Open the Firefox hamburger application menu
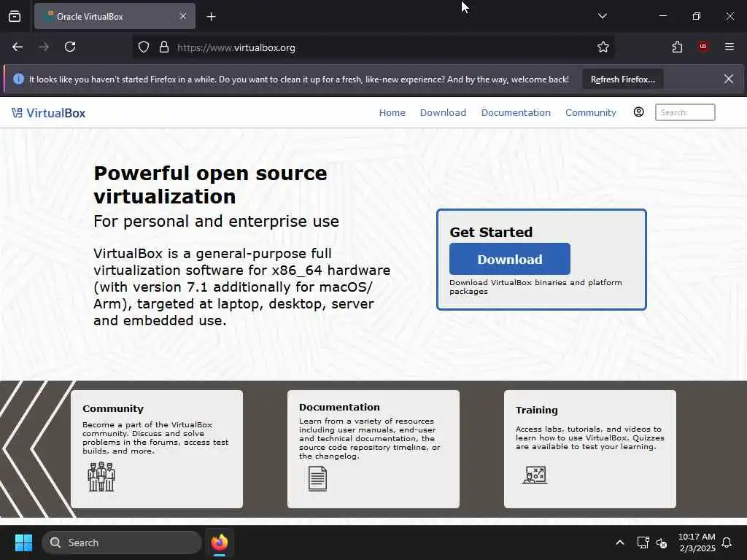Viewport: 747px width, 560px height. (x=729, y=47)
